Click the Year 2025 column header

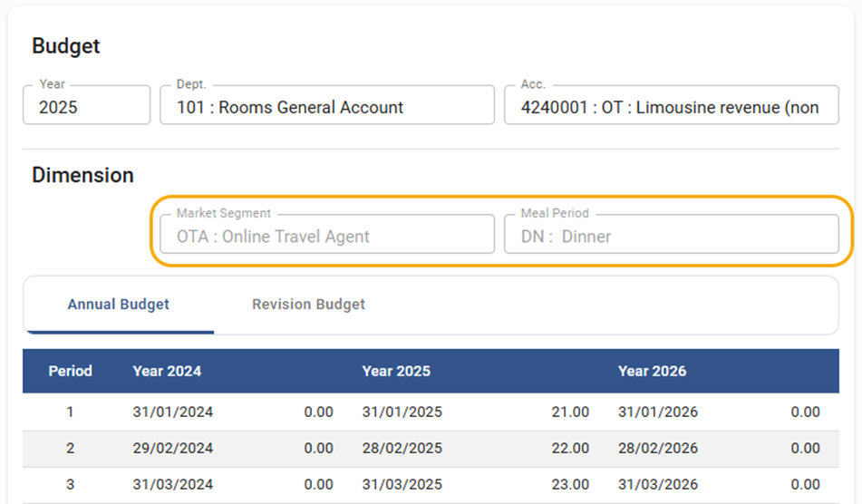pyautogui.click(x=396, y=371)
